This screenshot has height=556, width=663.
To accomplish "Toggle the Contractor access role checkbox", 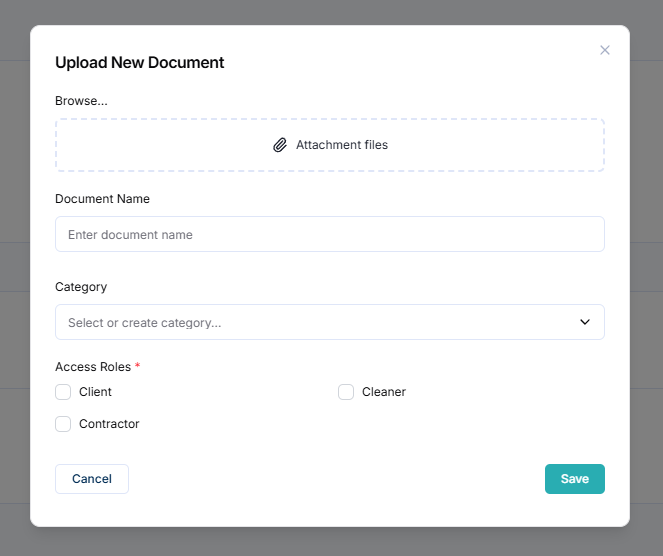I will coord(63,424).
